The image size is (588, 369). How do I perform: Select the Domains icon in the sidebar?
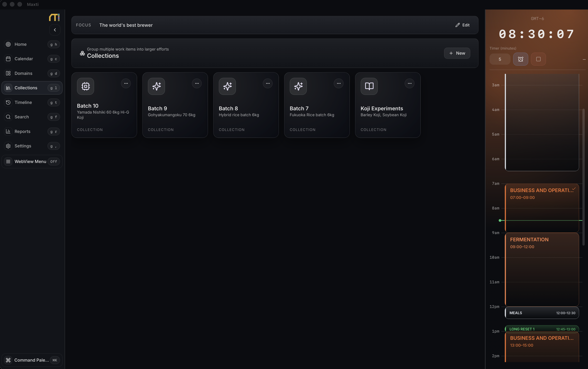coord(8,73)
